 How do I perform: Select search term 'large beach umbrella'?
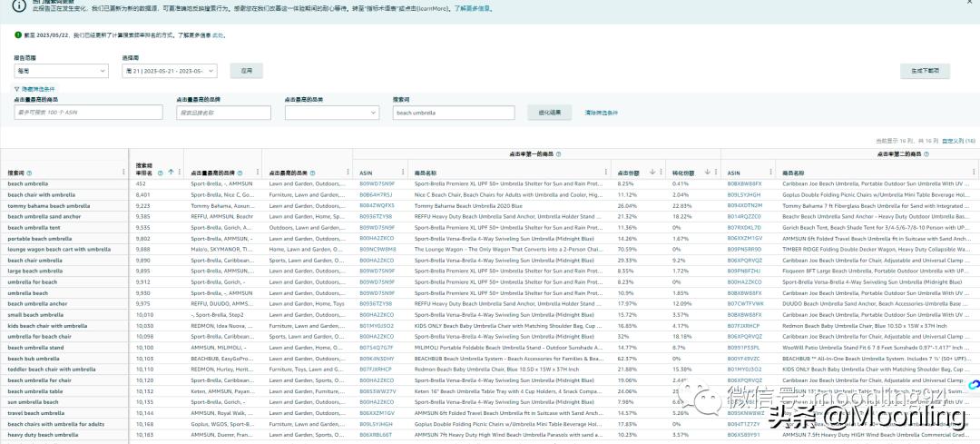tap(35, 271)
